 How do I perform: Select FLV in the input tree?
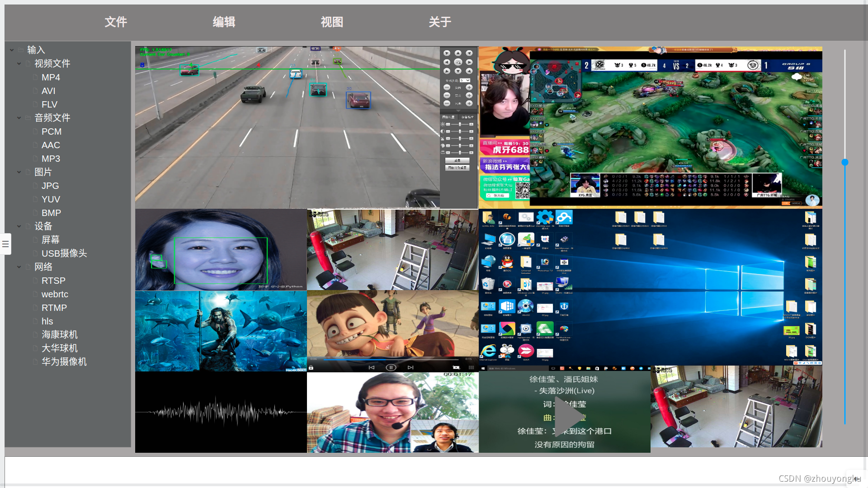pos(49,104)
